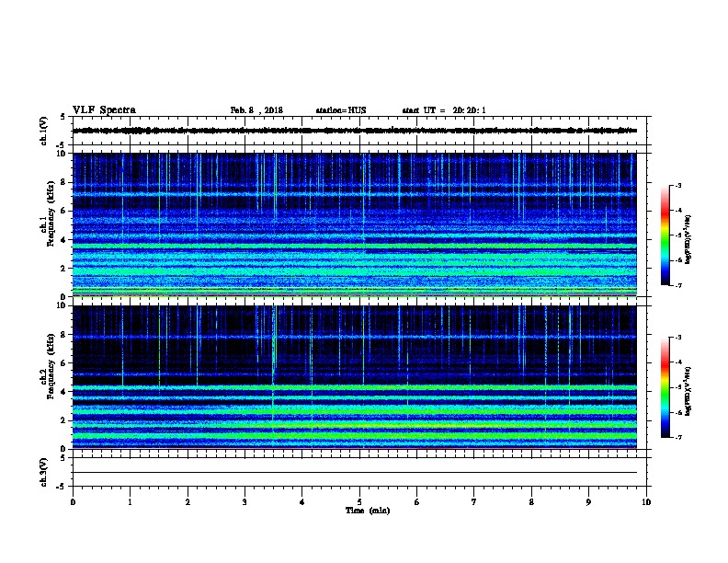Screen dimensions: 728x563
Task: Click the ch.1 colorbar PSD unit label
Action: [688, 239]
